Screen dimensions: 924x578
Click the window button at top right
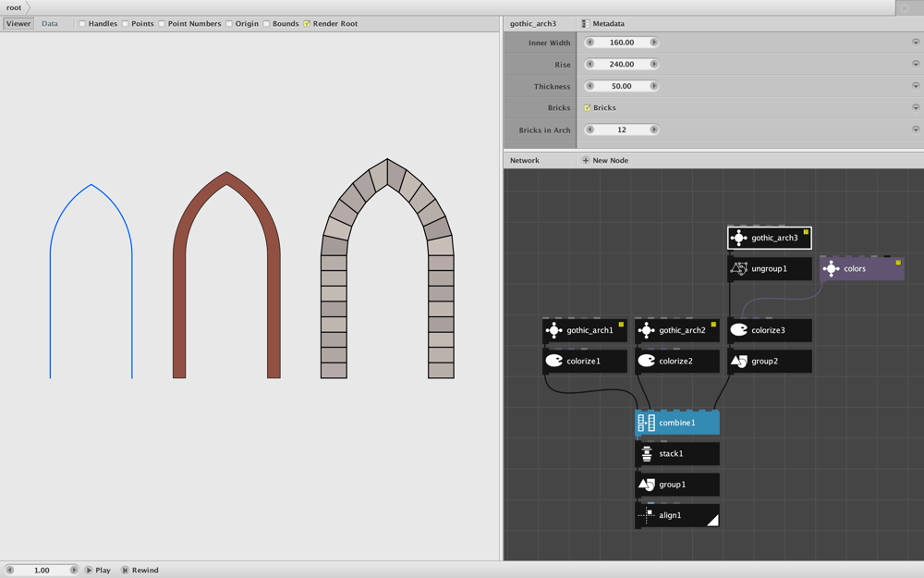905,7
